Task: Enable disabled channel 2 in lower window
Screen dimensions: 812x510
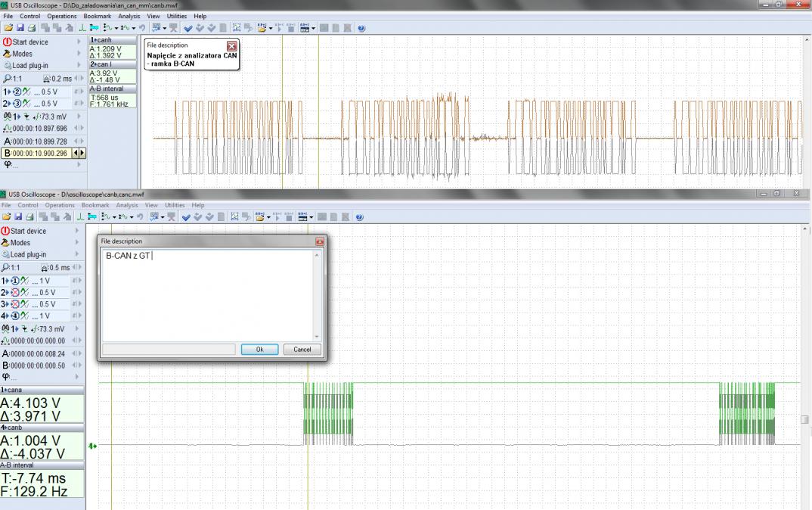Action: 15,292
